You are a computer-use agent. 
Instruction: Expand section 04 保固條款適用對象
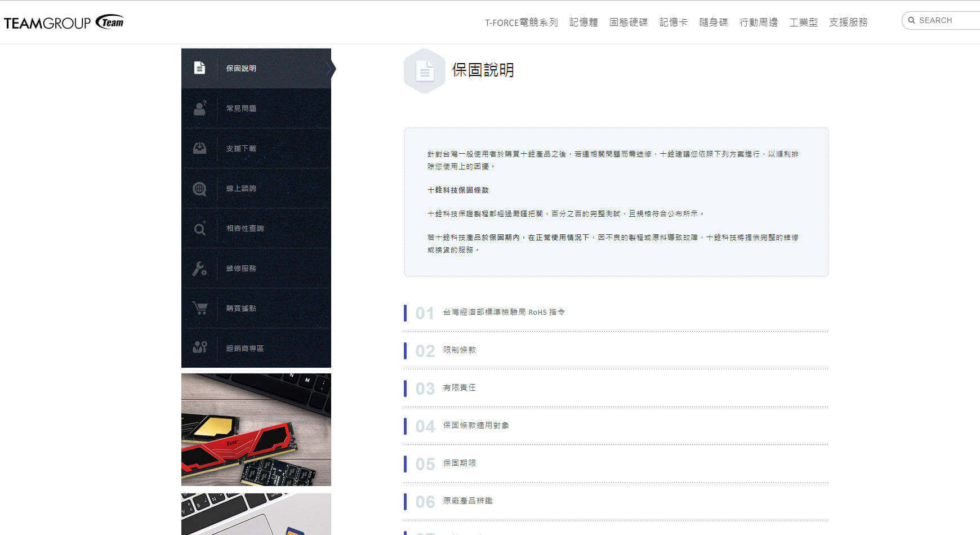(x=616, y=426)
